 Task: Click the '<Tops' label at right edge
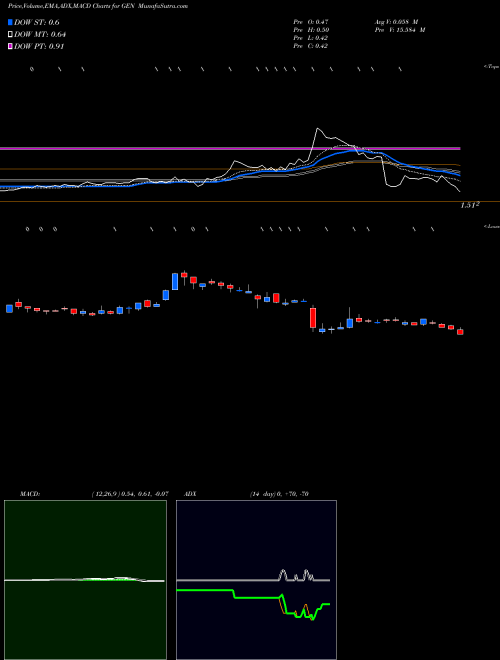pyautogui.click(x=492, y=67)
